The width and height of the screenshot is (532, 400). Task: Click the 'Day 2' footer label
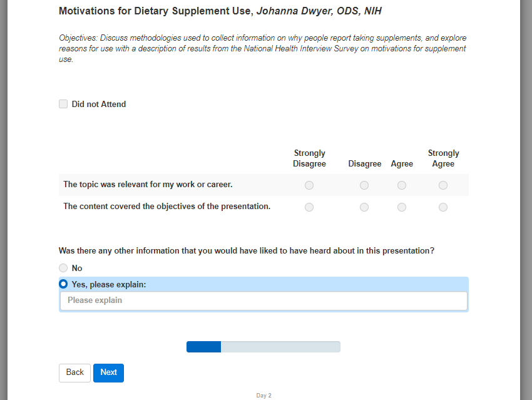pyautogui.click(x=263, y=396)
